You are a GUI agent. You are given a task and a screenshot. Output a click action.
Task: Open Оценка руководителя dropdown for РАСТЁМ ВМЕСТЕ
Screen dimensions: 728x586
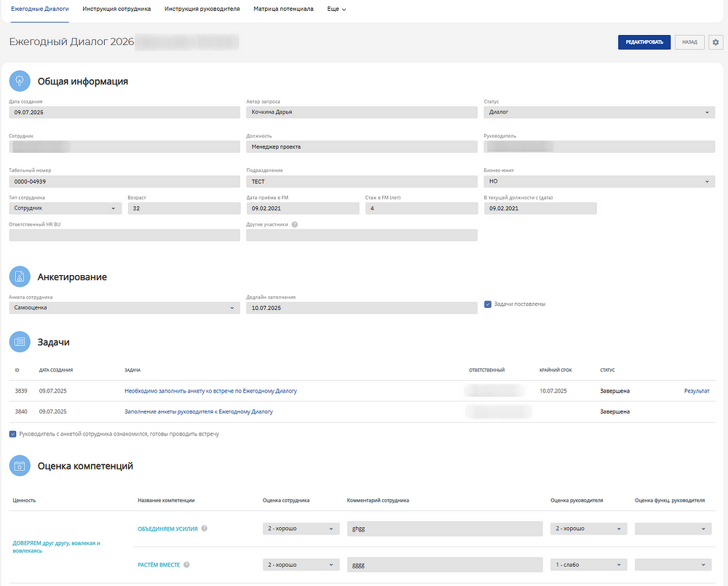coord(588,565)
